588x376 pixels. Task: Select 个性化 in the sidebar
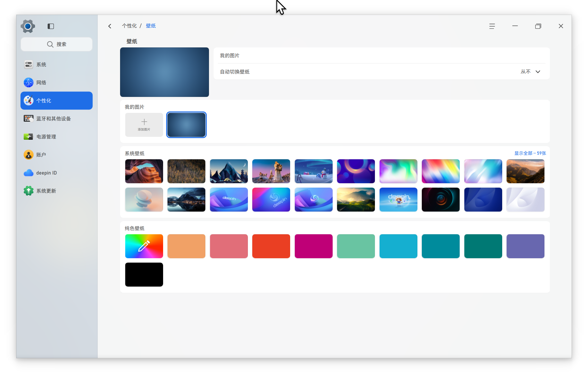click(x=56, y=101)
